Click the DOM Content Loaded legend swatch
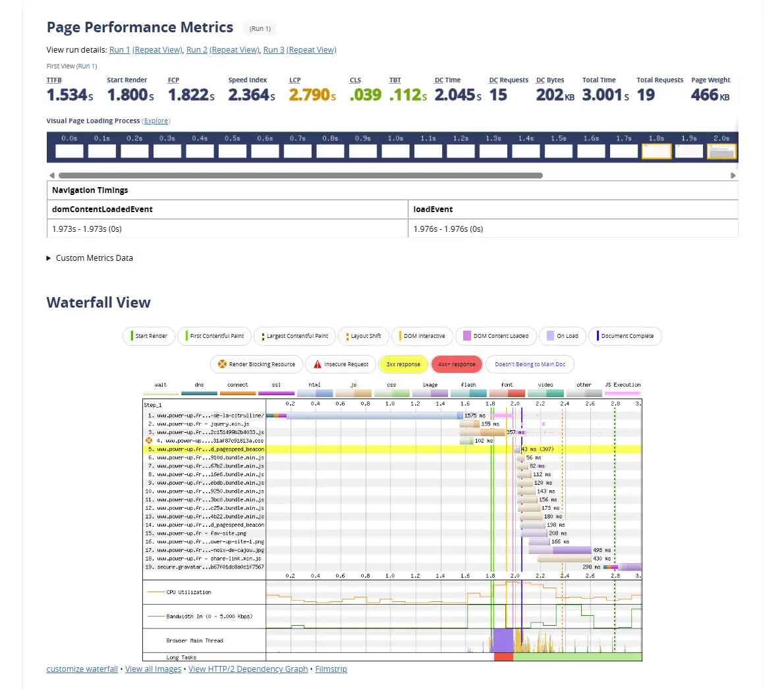The height and width of the screenshot is (689, 784). click(x=467, y=336)
